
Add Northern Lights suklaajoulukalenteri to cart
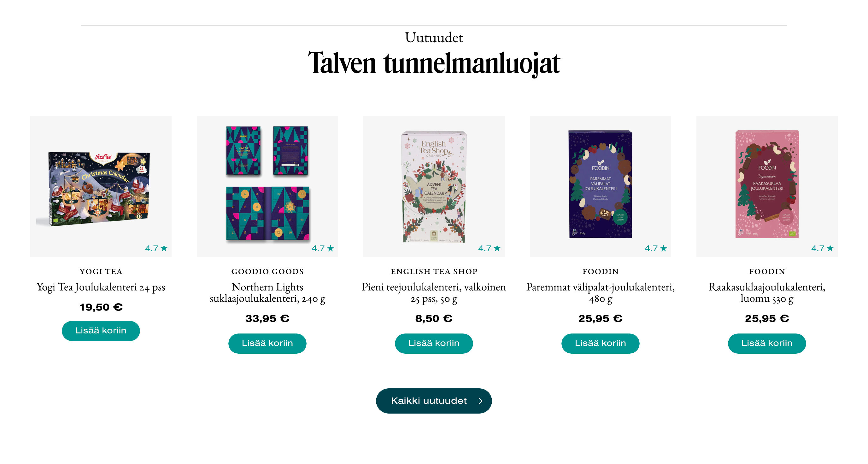[267, 344]
